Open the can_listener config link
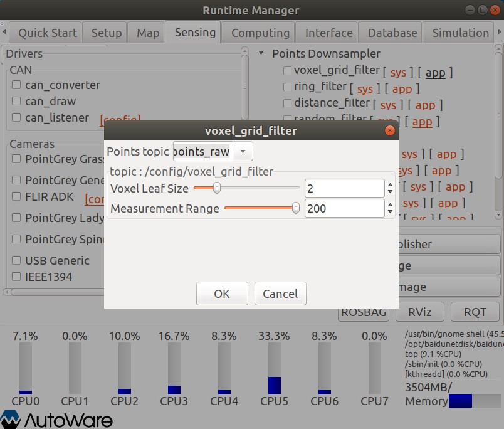Image resolution: width=504 pixels, height=429 pixels. click(x=120, y=119)
